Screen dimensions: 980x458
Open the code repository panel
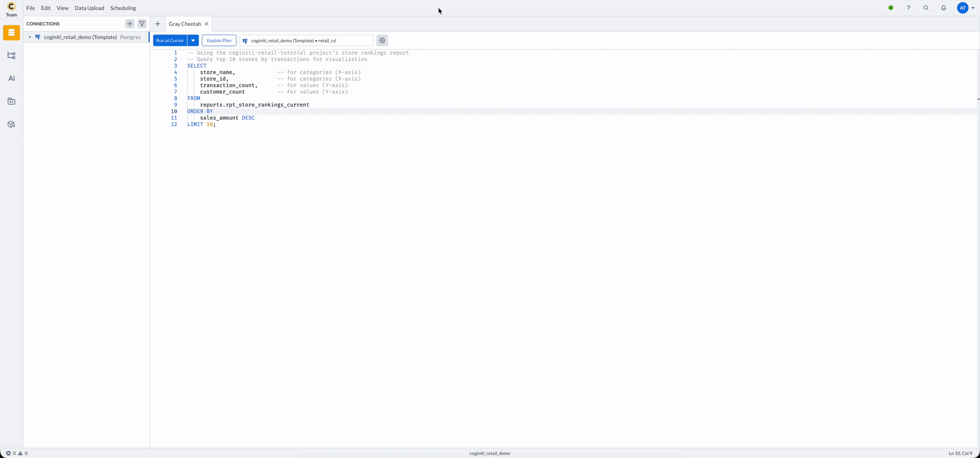coord(11,101)
